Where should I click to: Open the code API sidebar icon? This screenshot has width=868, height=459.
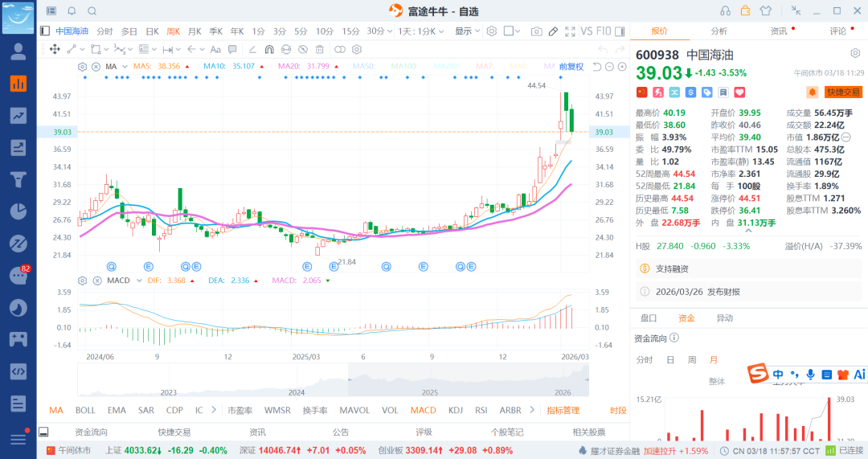click(18, 371)
